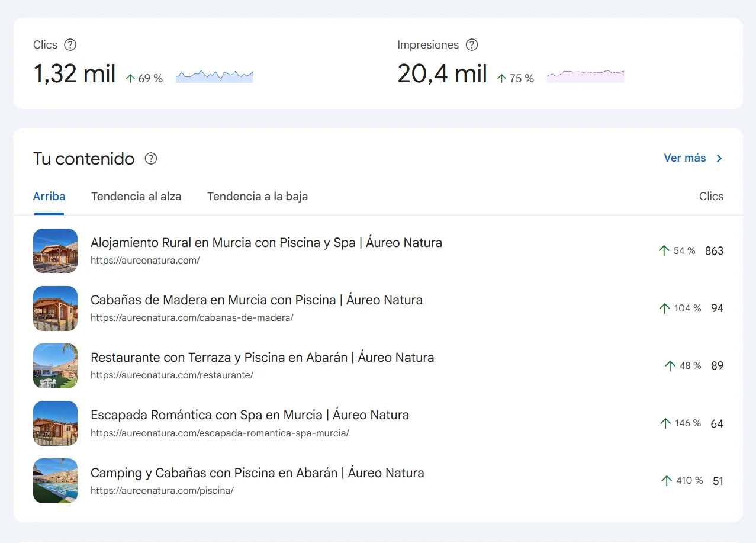Viewport: 756px width, 543px height.
Task: Open Camping y Cabañas con Piscina title
Action: point(258,473)
